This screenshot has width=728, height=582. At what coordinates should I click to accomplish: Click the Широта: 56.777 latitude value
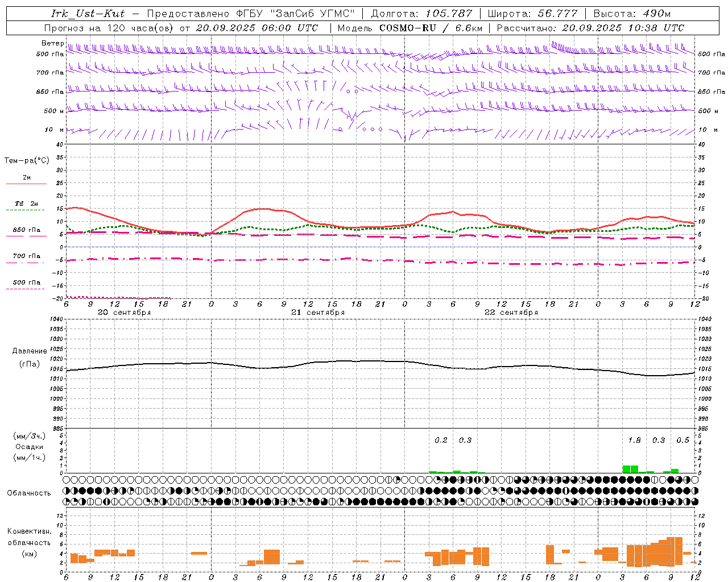533,14
